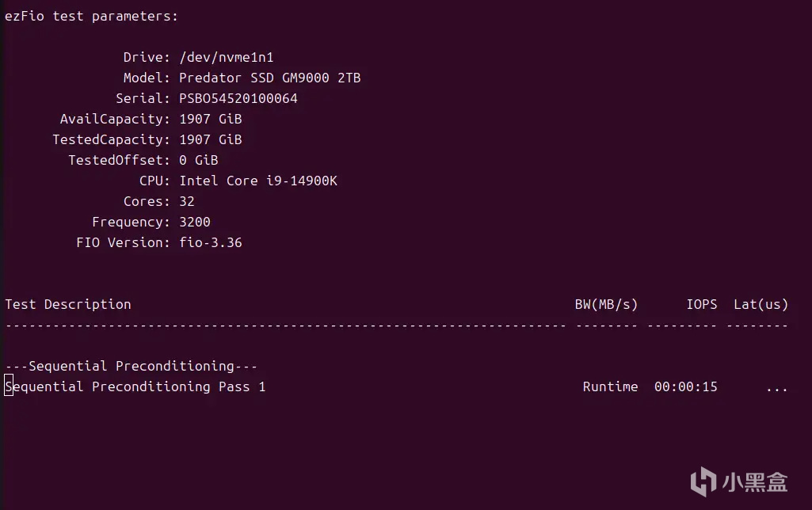Click the model name Predator SSD GM9000 2TB

coord(270,78)
